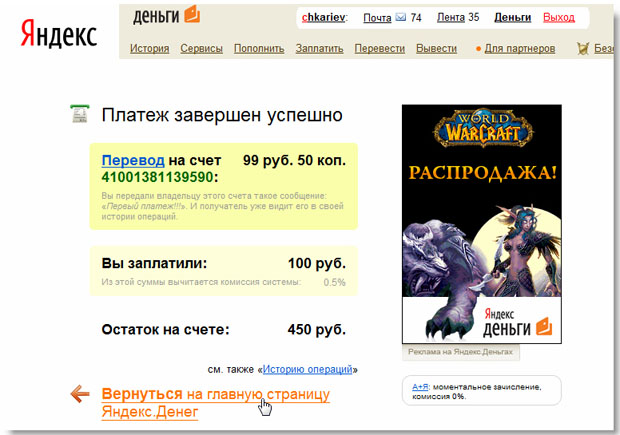Click the Остаток на счете 450 руб. value
620x435 pixels.
[317, 329]
